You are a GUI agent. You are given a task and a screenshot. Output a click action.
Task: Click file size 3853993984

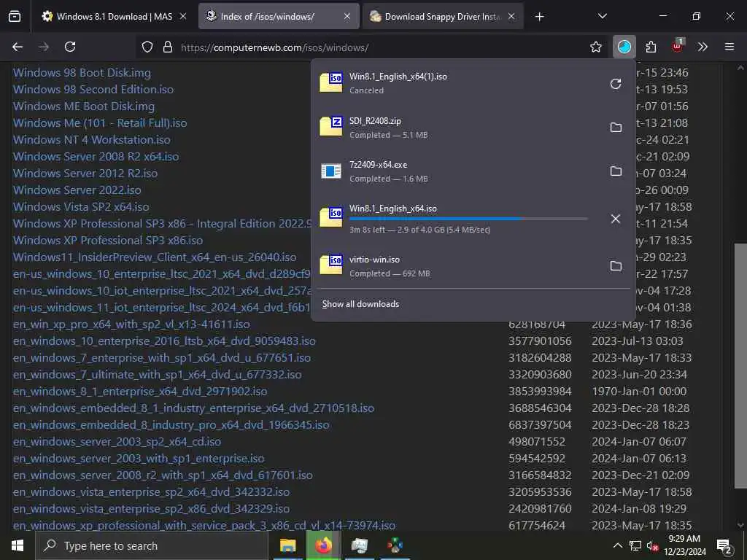540,392
